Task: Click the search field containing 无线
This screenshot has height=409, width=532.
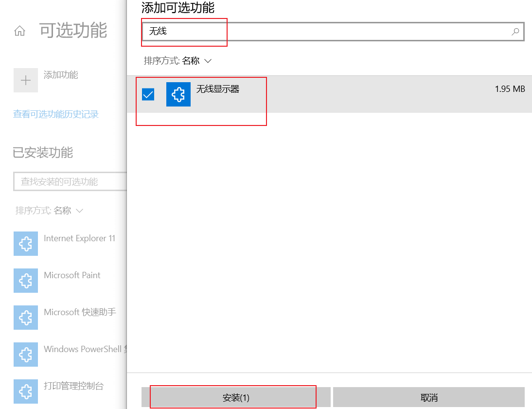Action: [x=326, y=32]
